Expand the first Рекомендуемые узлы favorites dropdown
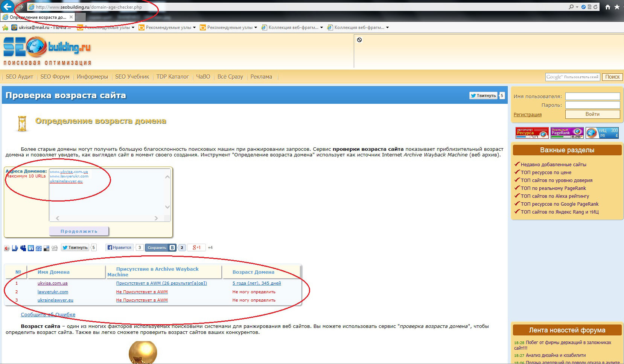The width and height of the screenshot is (624, 364). (133, 27)
